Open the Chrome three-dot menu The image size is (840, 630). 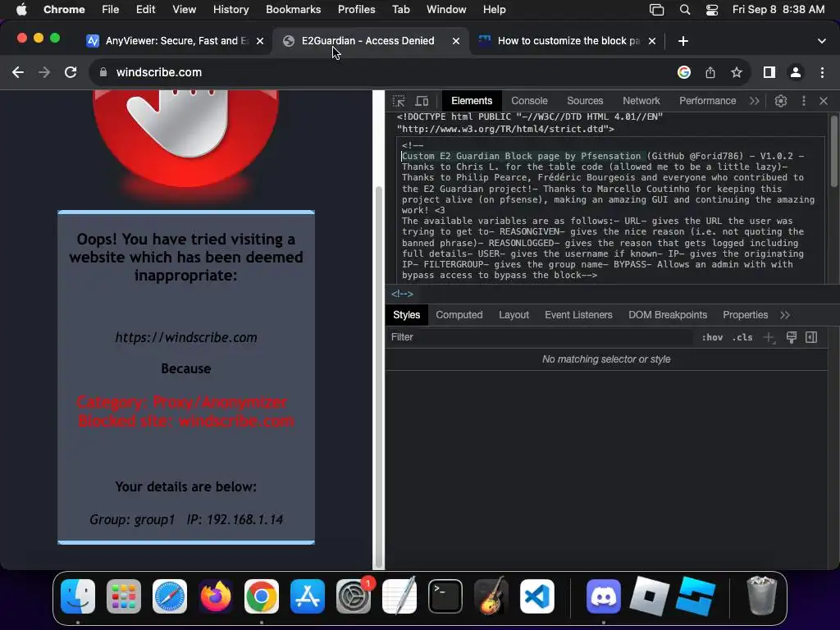click(x=822, y=72)
